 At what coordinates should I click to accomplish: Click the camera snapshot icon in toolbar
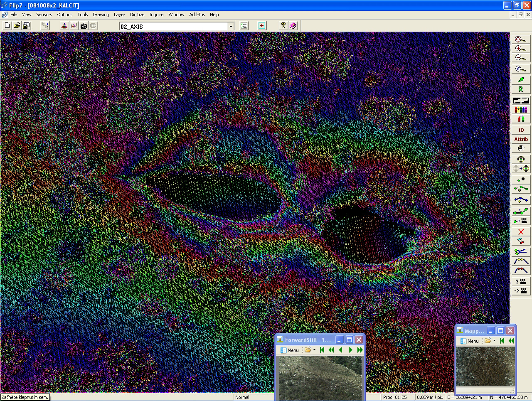click(x=84, y=26)
